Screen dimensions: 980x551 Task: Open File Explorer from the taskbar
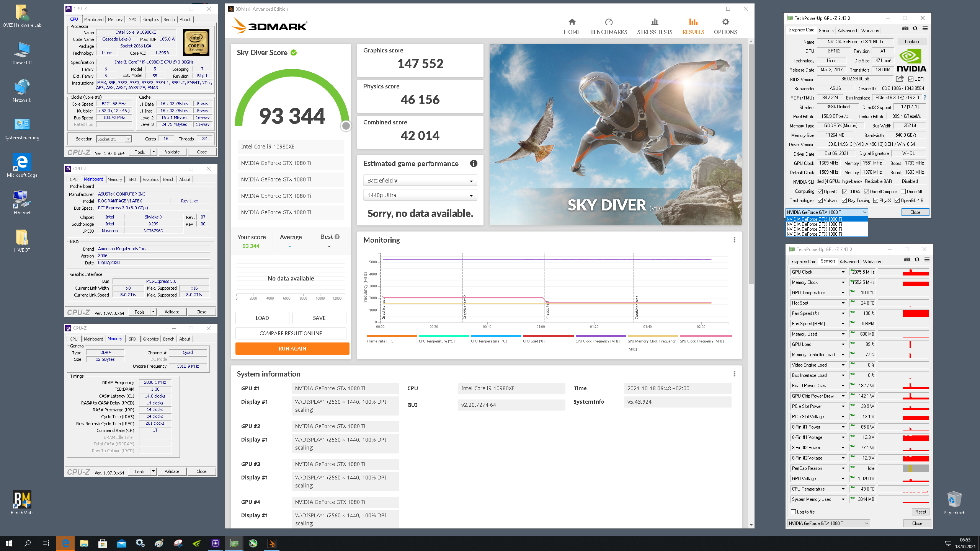pyautogui.click(x=84, y=543)
